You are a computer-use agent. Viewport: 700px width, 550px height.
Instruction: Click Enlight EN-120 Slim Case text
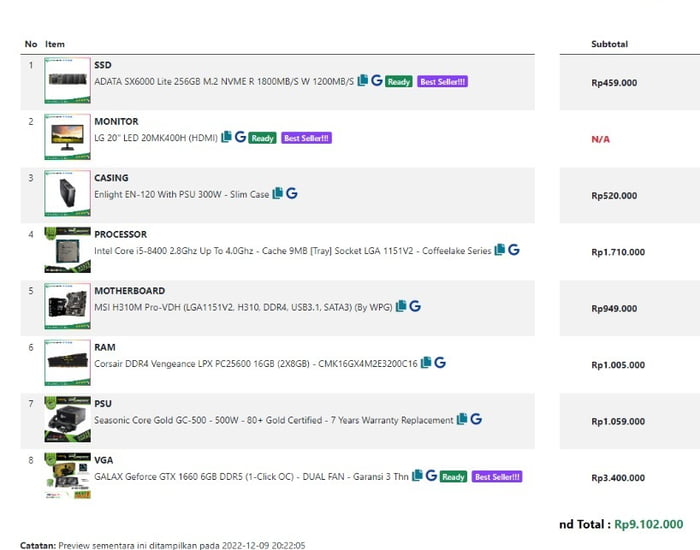(x=181, y=195)
